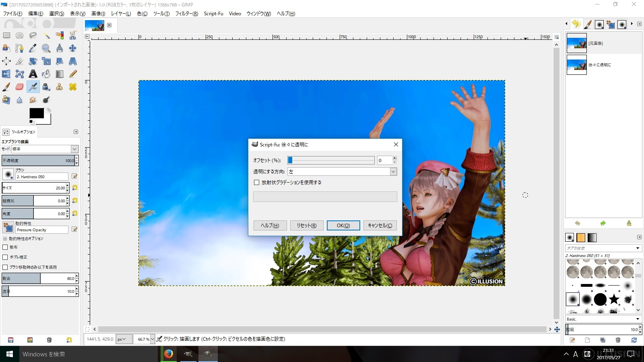The image size is (644, 362).
Task: Select the Measure compass tool
Action: click(60, 48)
